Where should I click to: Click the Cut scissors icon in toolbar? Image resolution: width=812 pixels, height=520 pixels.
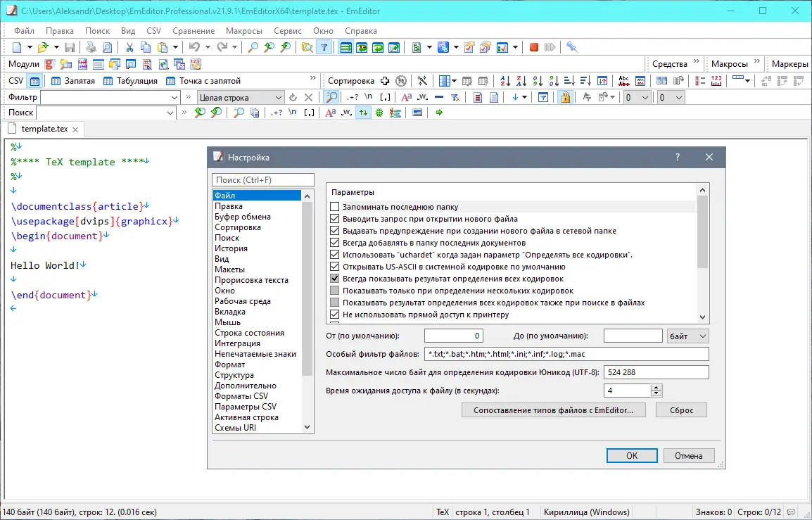click(129, 47)
